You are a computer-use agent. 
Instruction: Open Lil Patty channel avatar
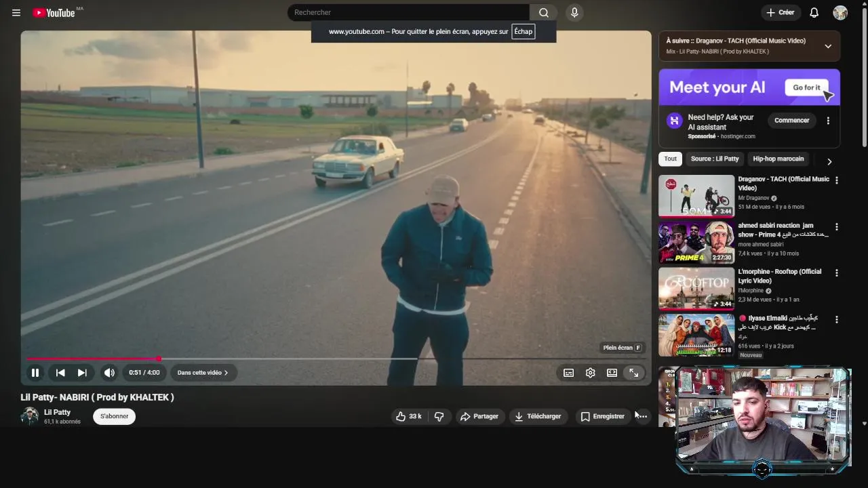(30, 416)
